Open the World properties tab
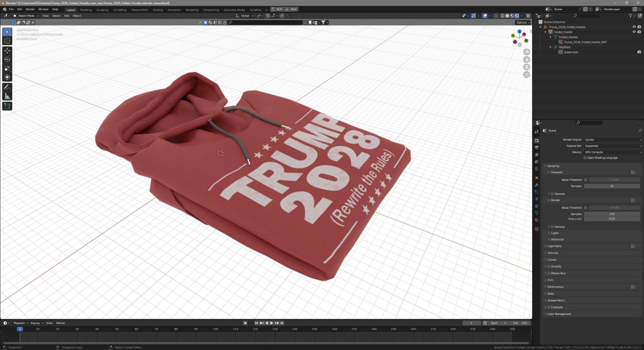Viewport: 644px width, 350px height. tap(537, 169)
